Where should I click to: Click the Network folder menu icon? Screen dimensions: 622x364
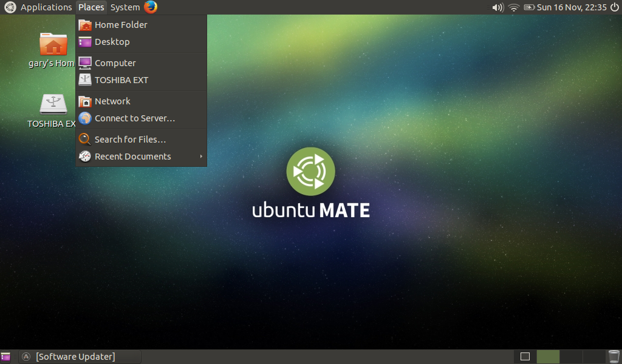85,101
